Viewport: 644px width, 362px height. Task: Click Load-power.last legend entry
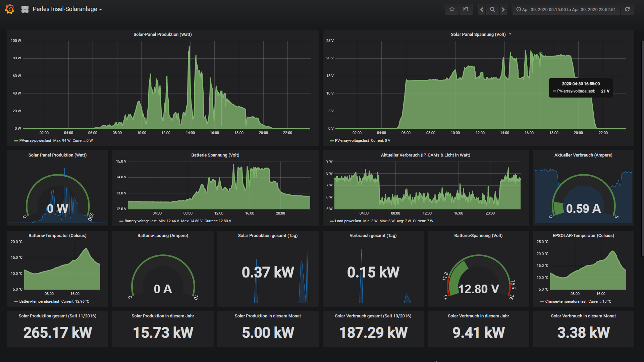[x=348, y=221]
